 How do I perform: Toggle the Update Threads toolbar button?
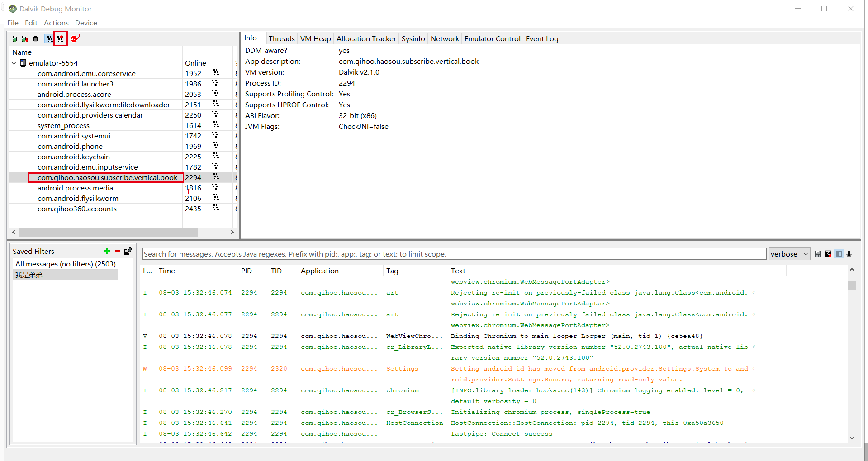48,39
